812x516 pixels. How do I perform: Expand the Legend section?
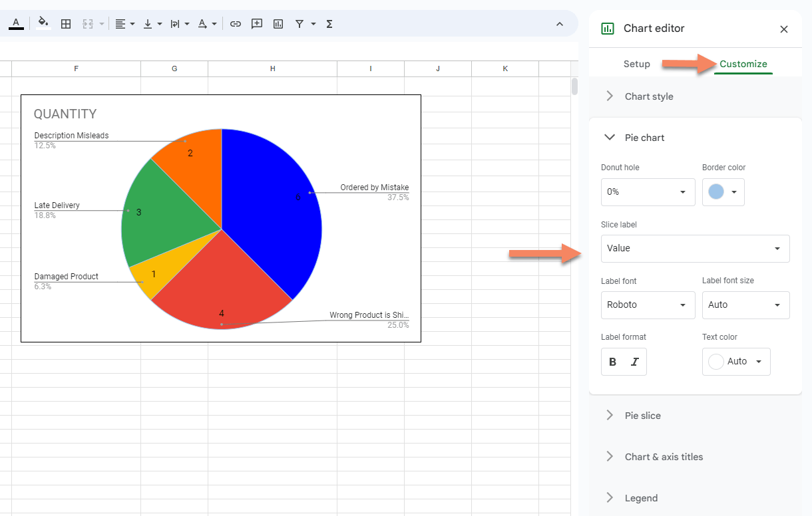640,497
